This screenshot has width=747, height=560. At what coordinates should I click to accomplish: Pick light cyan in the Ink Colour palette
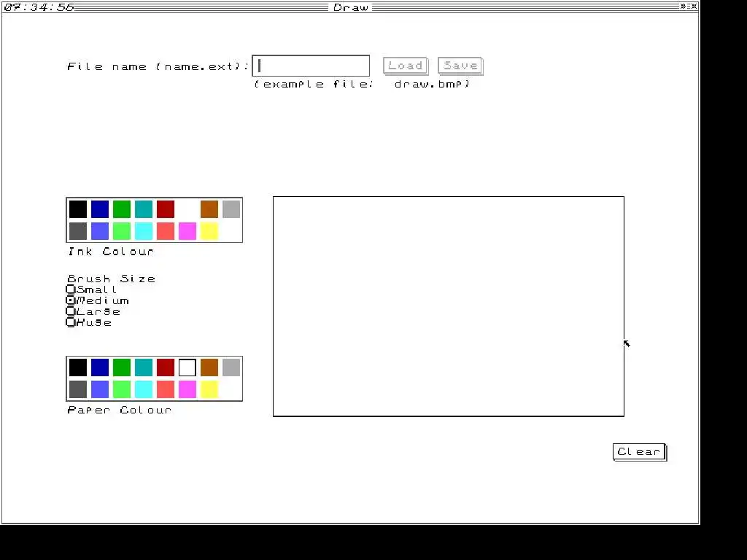[144, 231]
